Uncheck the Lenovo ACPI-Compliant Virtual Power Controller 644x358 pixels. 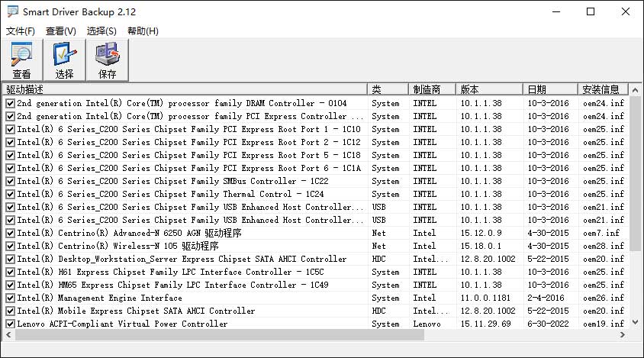pyautogui.click(x=10, y=324)
